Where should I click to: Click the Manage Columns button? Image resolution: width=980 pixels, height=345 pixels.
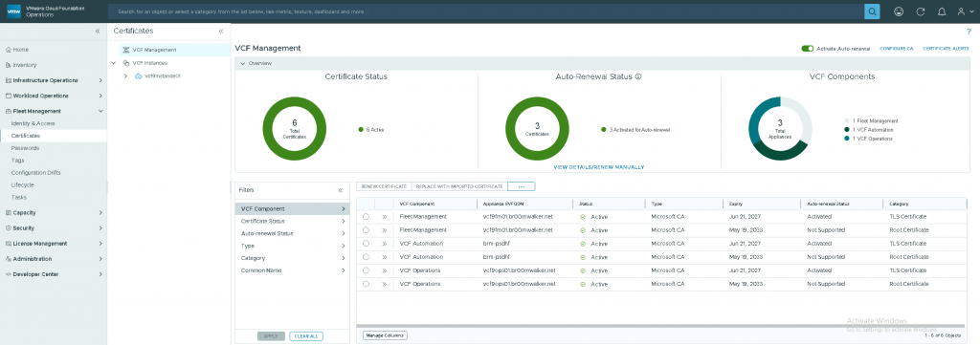click(385, 335)
